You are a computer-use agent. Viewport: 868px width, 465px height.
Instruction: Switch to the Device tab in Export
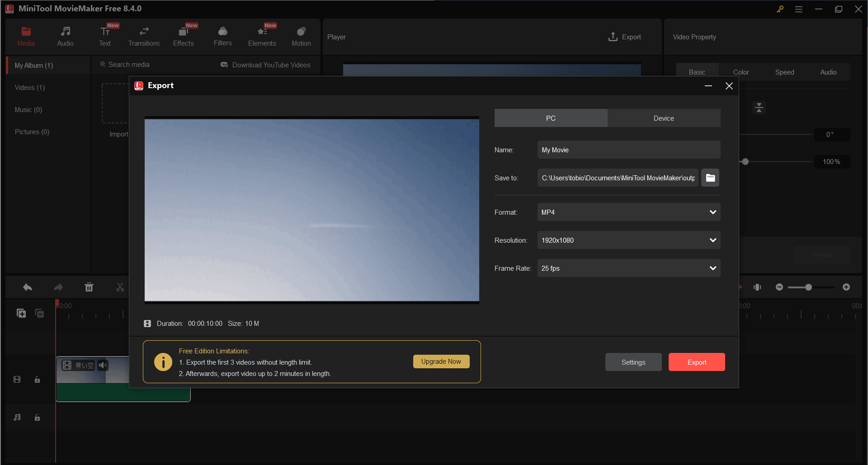coord(663,118)
